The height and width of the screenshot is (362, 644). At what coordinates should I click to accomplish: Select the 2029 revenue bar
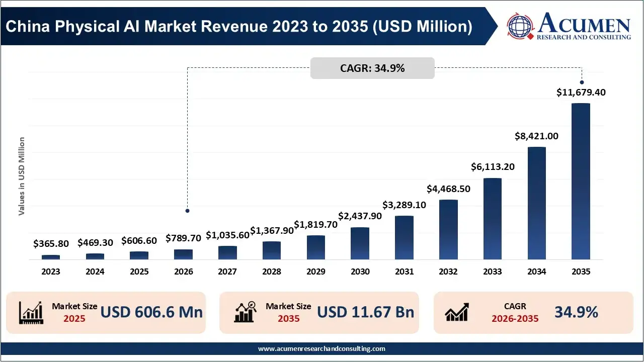click(316, 247)
